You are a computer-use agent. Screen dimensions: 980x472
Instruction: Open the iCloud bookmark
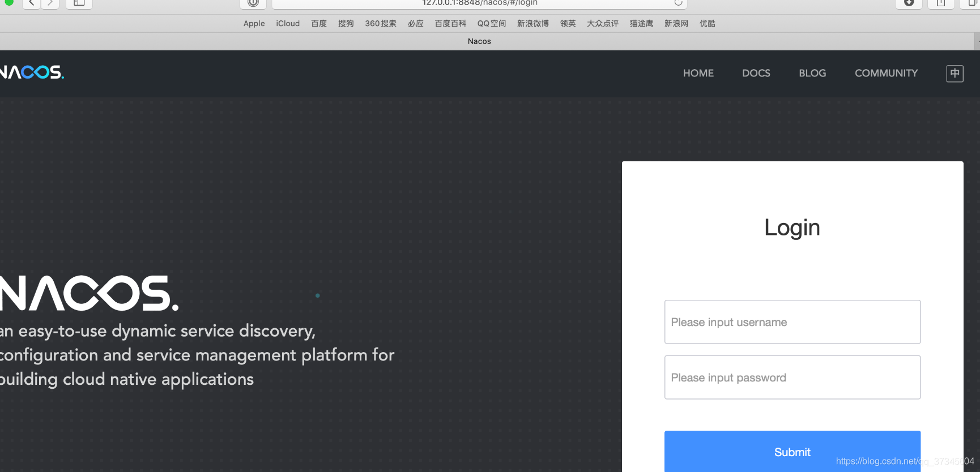[288, 23]
